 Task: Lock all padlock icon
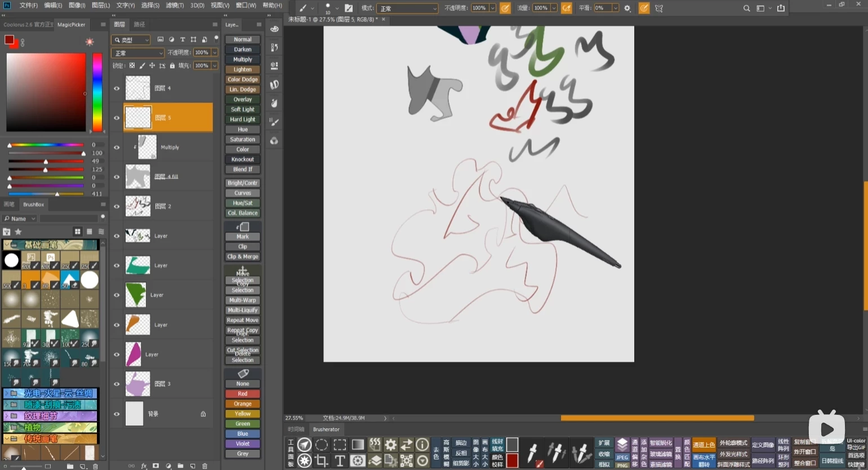[x=172, y=65]
